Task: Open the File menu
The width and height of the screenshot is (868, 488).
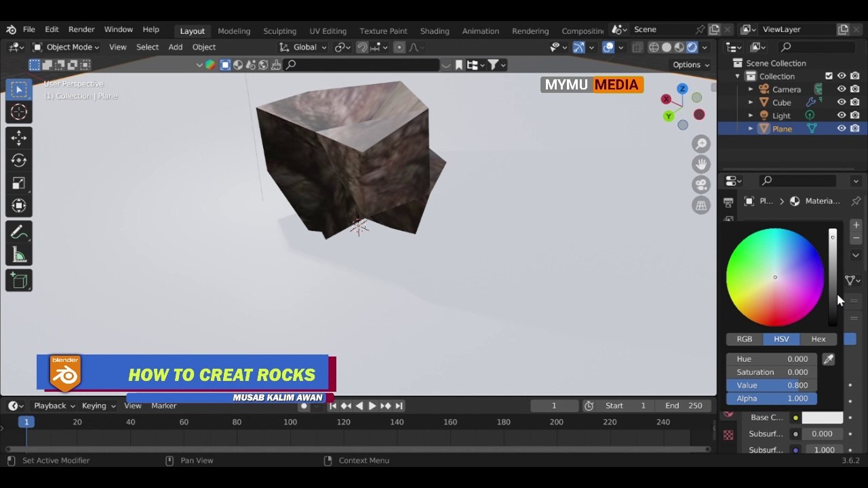Action: coord(29,30)
